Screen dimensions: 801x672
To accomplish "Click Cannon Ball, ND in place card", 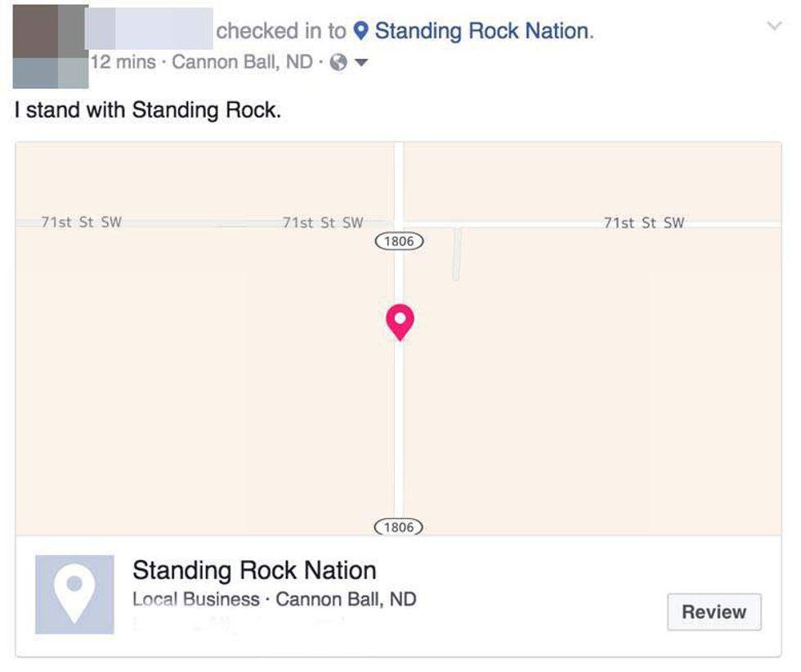I will coord(346,599).
